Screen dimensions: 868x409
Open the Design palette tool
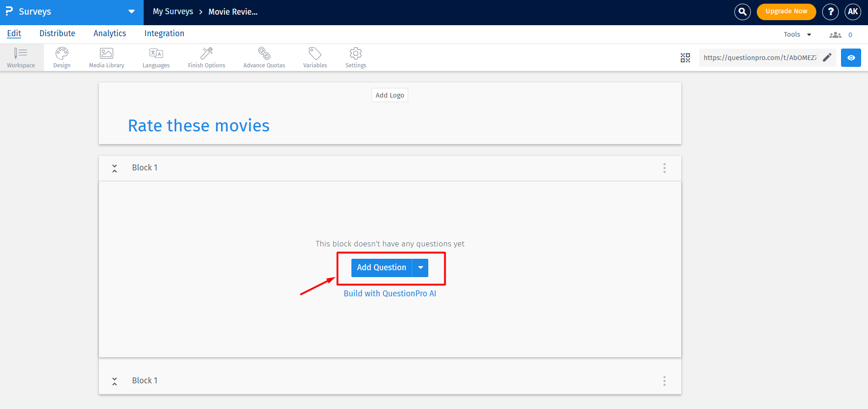coord(62,57)
